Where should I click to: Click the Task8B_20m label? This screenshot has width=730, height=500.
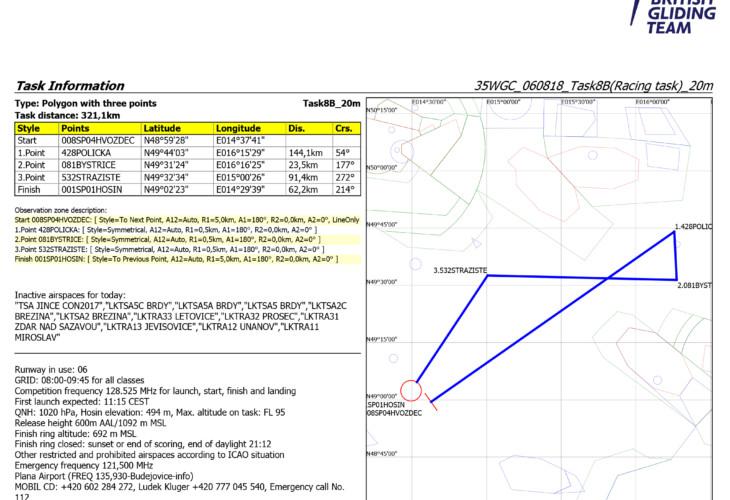tap(331, 103)
